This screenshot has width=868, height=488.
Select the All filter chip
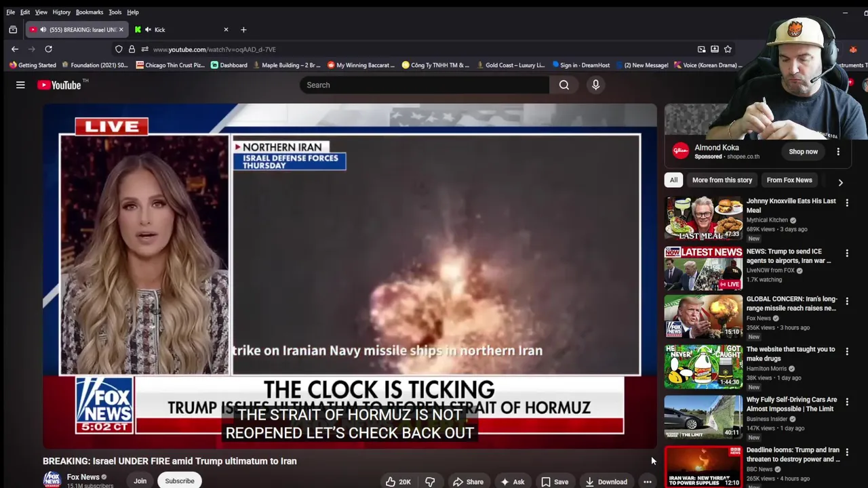click(673, 180)
